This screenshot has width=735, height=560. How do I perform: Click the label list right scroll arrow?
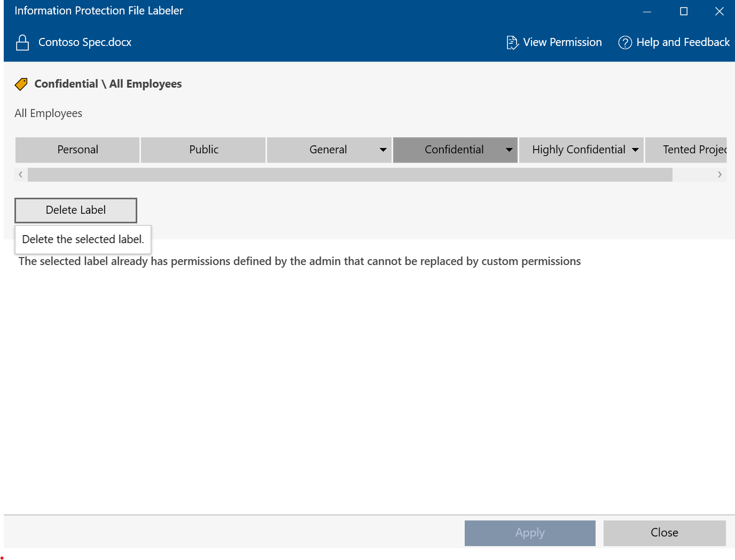720,174
